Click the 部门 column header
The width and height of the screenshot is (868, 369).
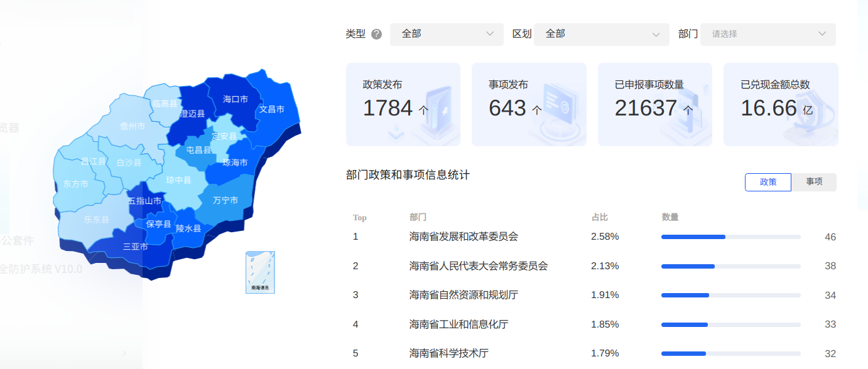418,217
